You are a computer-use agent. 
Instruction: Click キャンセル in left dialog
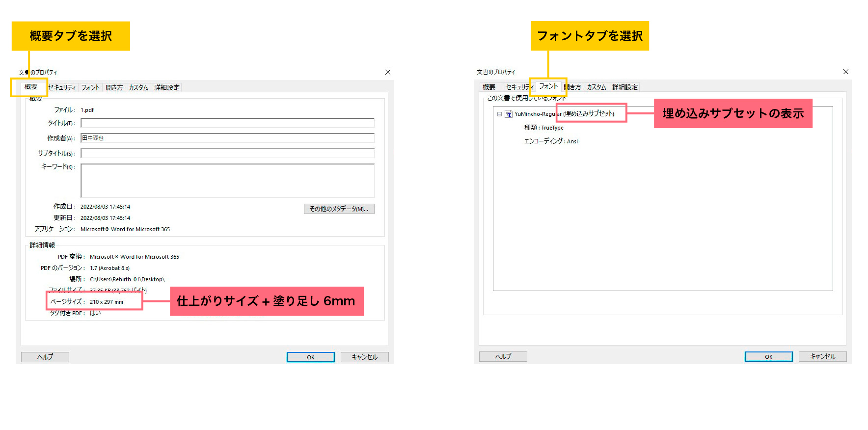(365, 357)
